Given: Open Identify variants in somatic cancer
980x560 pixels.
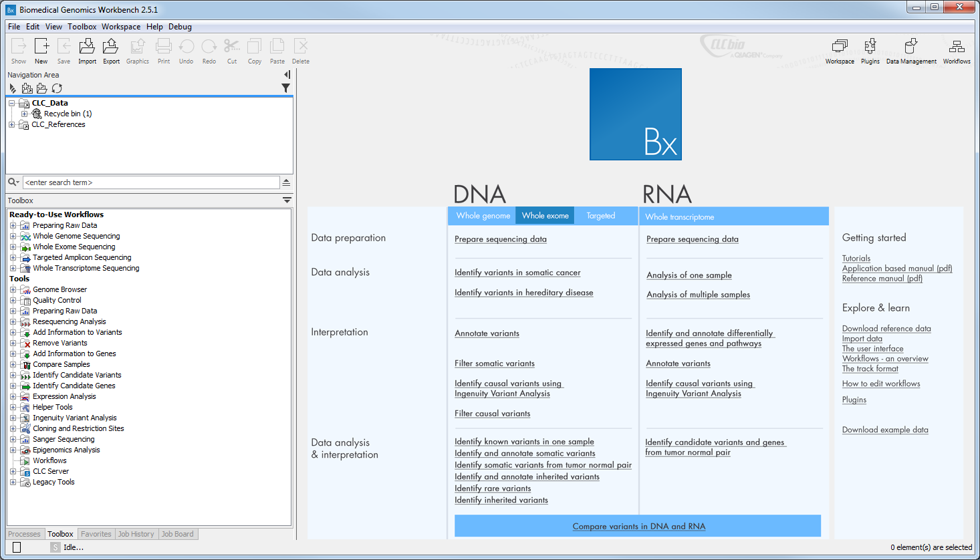Looking at the screenshot, I should pyautogui.click(x=517, y=273).
